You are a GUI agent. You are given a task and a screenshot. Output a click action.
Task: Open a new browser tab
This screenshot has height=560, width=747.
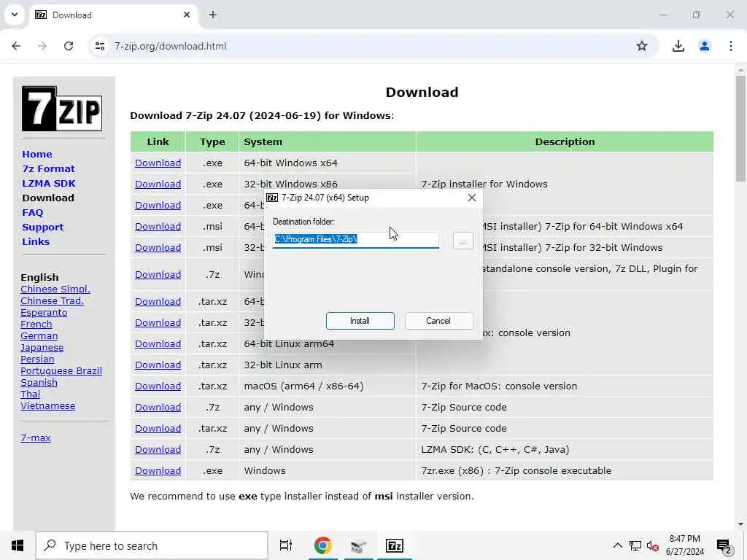point(213,15)
